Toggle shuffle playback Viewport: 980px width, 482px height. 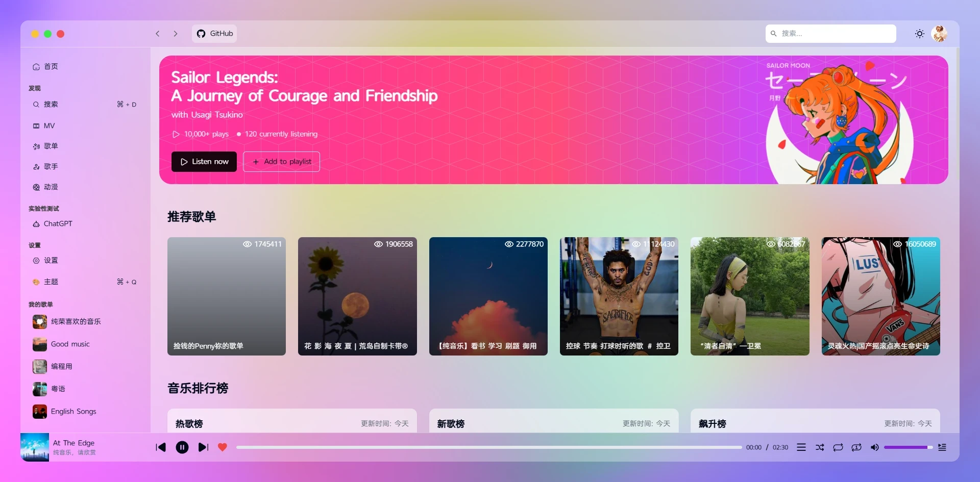[x=820, y=447]
